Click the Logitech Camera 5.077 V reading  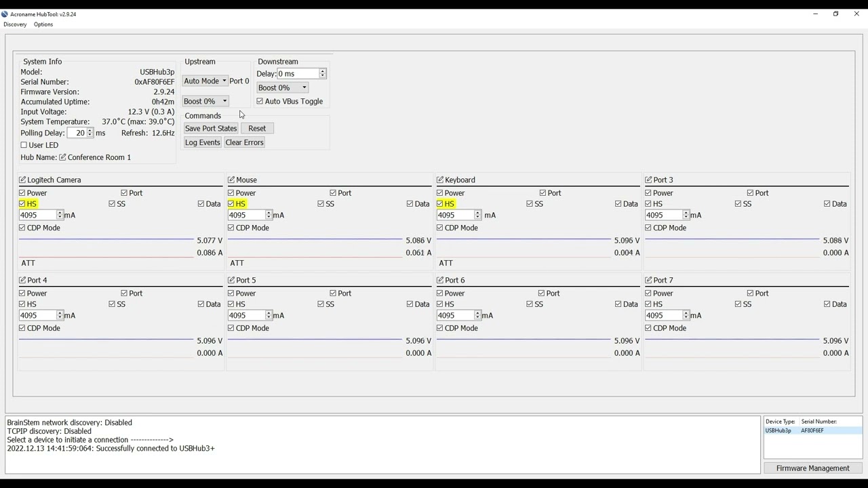[210, 241]
